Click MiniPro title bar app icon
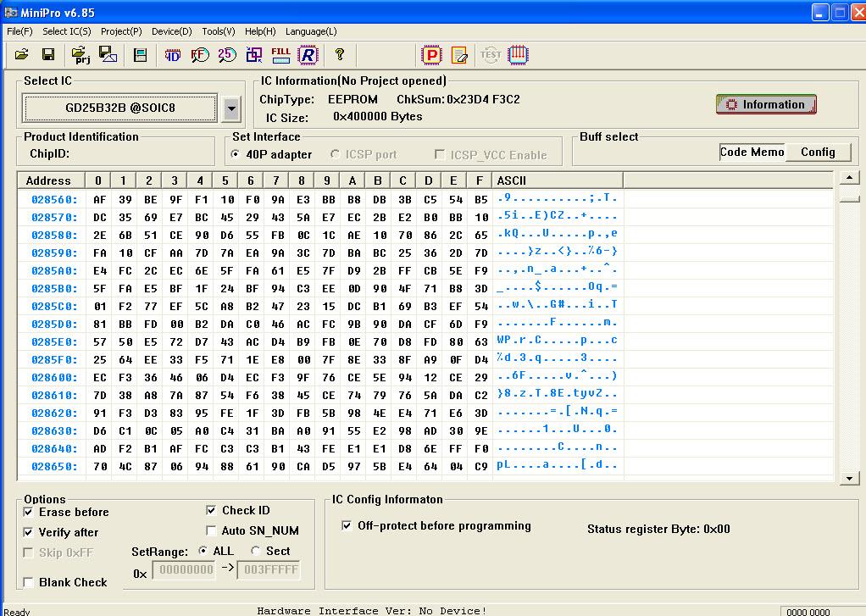866x616 pixels. click(10, 12)
